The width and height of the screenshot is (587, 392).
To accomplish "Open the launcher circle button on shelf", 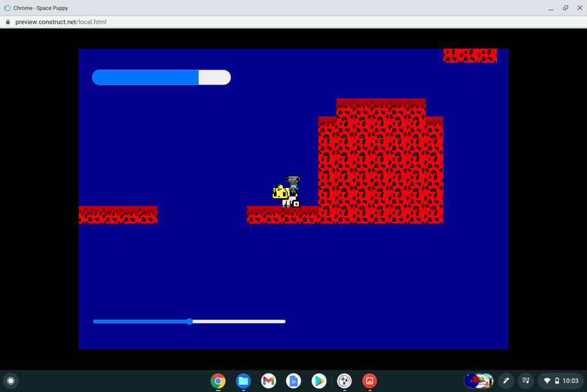I will pyautogui.click(x=10, y=381).
